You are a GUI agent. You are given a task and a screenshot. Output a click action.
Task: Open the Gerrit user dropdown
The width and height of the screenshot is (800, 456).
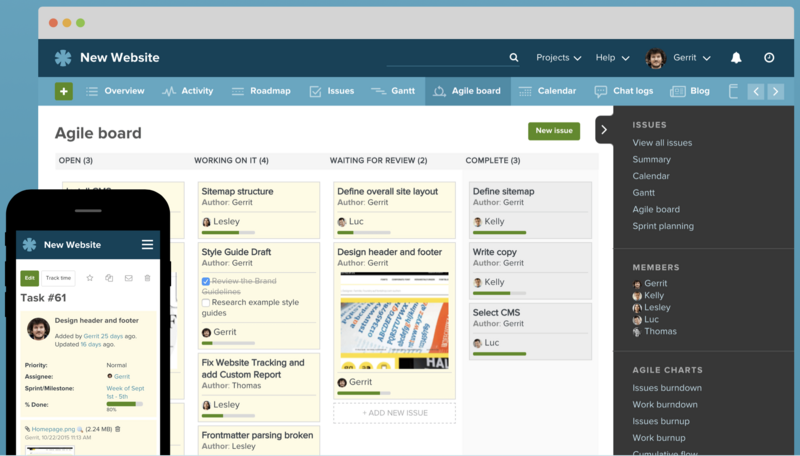[x=678, y=58]
